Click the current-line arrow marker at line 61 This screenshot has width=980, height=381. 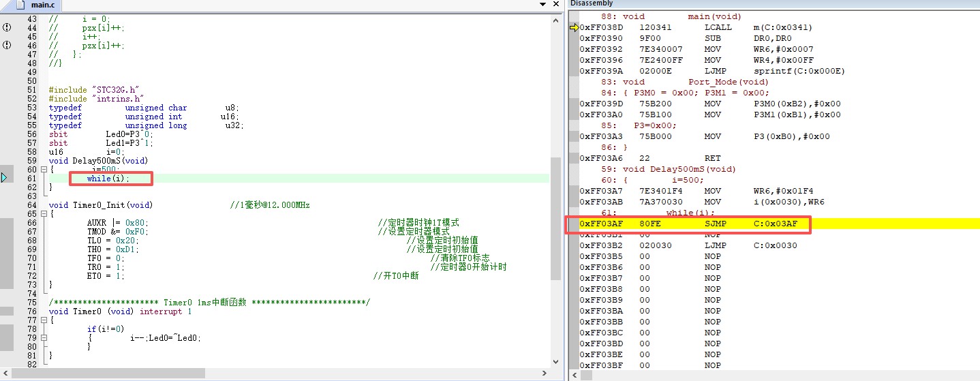click(5, 178)
